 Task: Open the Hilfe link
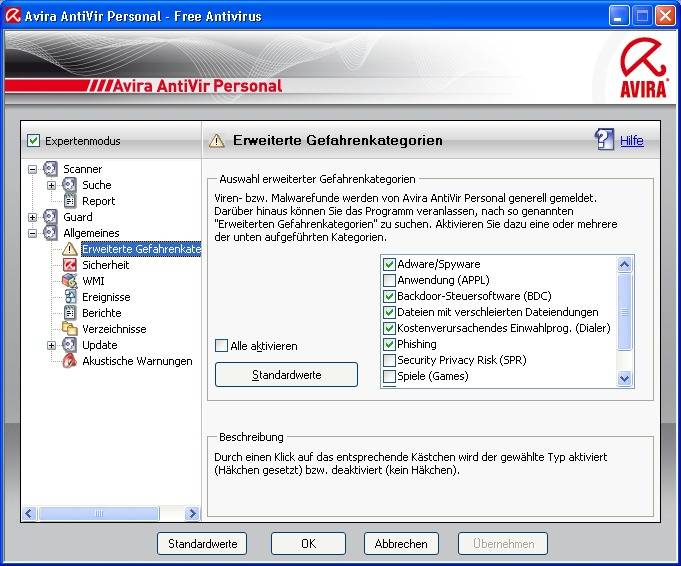[x=631, y=140]
